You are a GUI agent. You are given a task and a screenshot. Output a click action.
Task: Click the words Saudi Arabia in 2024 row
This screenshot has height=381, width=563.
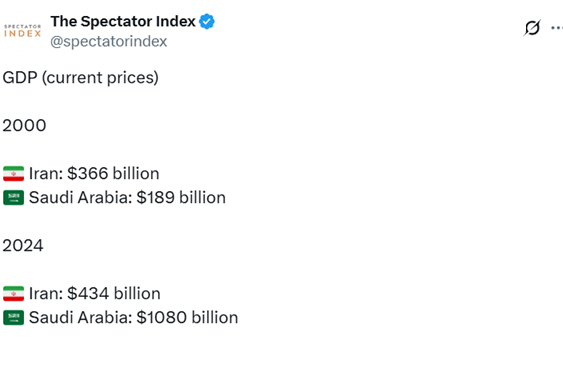pos(81,317)
